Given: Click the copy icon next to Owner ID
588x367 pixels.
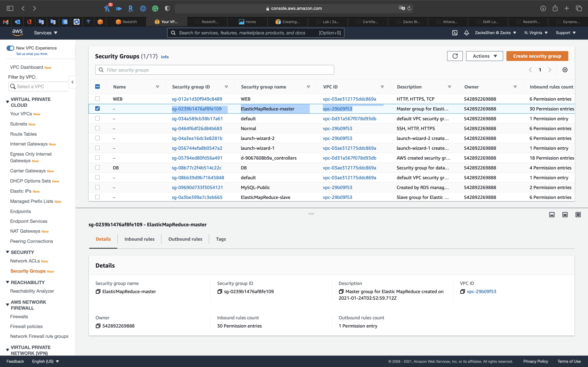Looking at the screenshot, I should coord(98,326).
